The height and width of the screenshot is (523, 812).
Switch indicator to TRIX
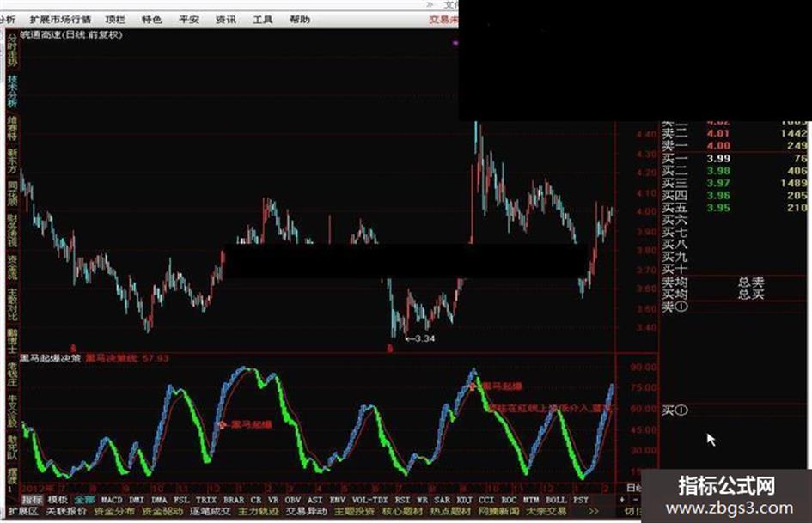tap(206, 500)
